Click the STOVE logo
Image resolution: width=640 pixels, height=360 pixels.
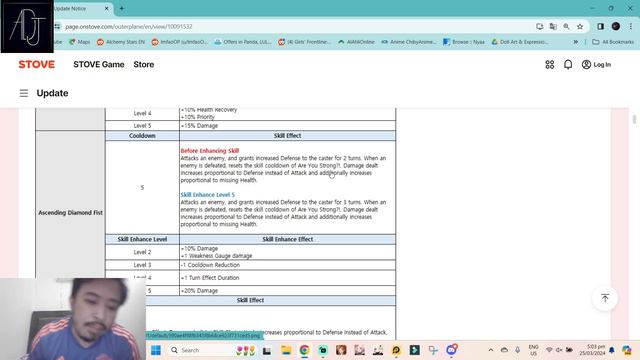(36, 64)
